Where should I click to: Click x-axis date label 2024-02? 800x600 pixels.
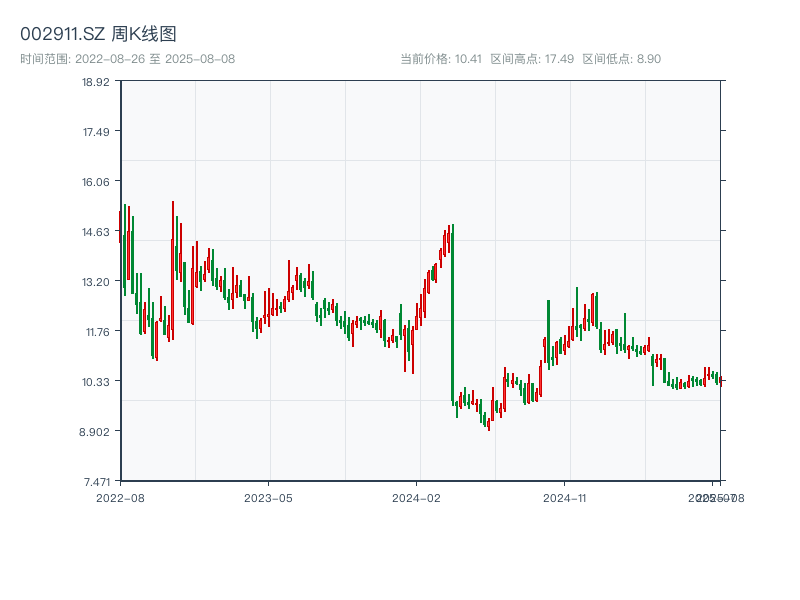pyautogui.click(x=416, y=498)
